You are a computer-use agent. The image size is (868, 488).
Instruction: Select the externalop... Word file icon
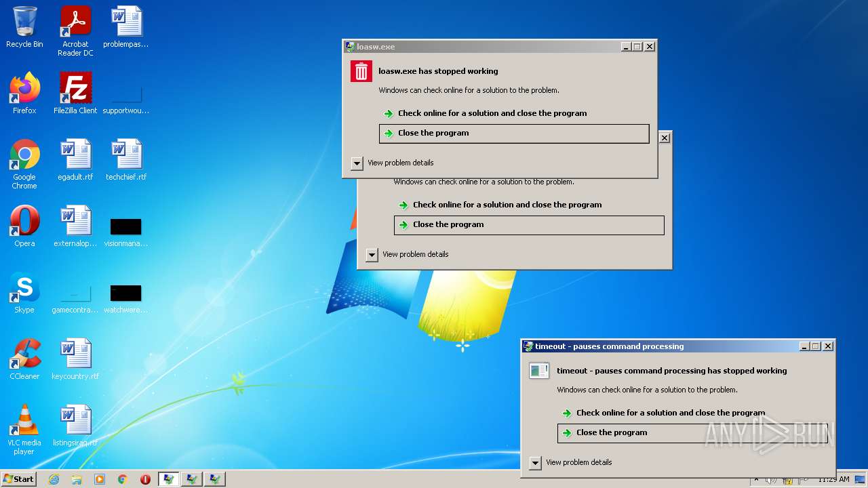75,226
